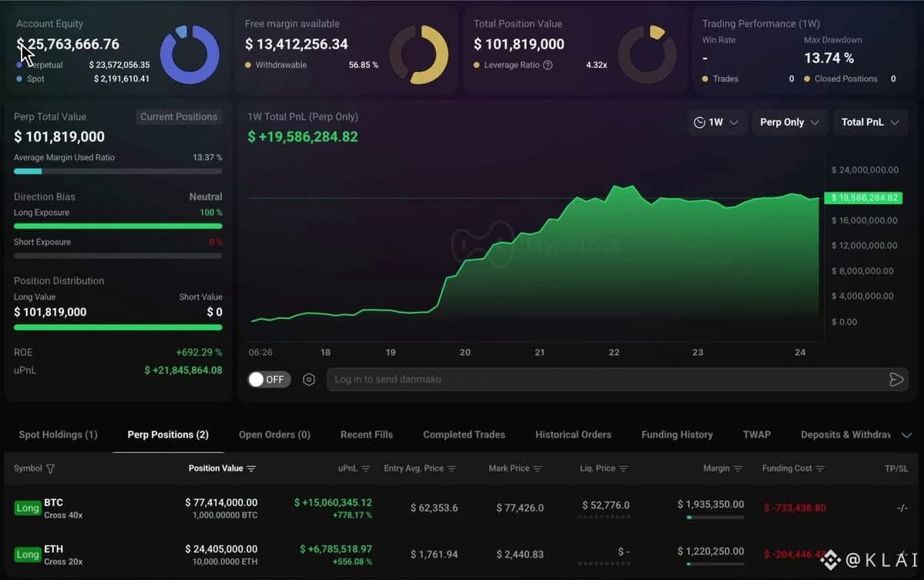924x580 pixels.
Task: Expand more tabs chevron after Deposits & Withdraw
Action: pyautogui.click(x=906, y=435)
